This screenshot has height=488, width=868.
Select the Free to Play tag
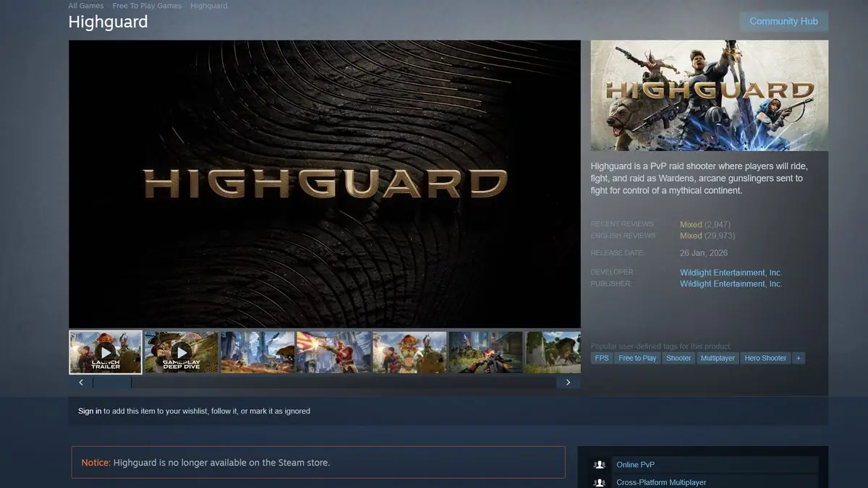637,358
